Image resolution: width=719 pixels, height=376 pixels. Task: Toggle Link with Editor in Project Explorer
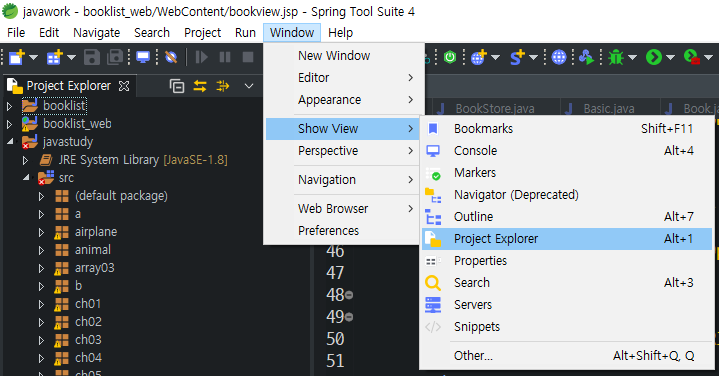[x=200, y=86]
